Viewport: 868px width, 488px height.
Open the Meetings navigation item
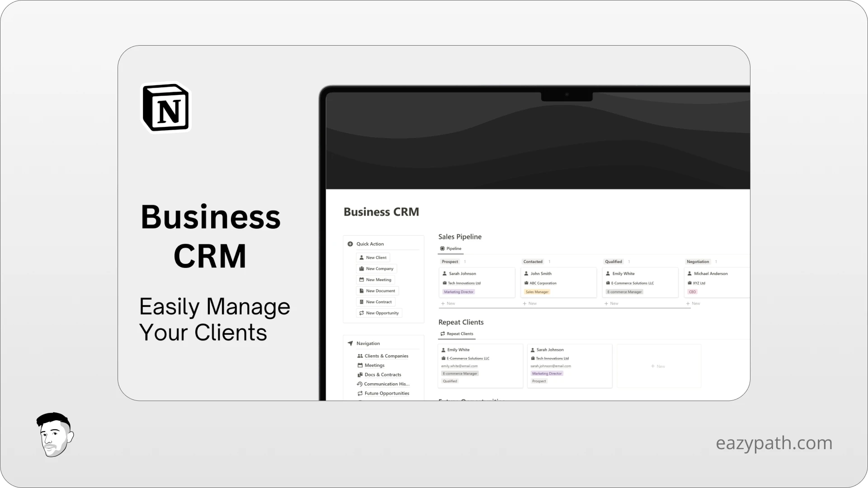pyautogui.click(x=374, y=365)
